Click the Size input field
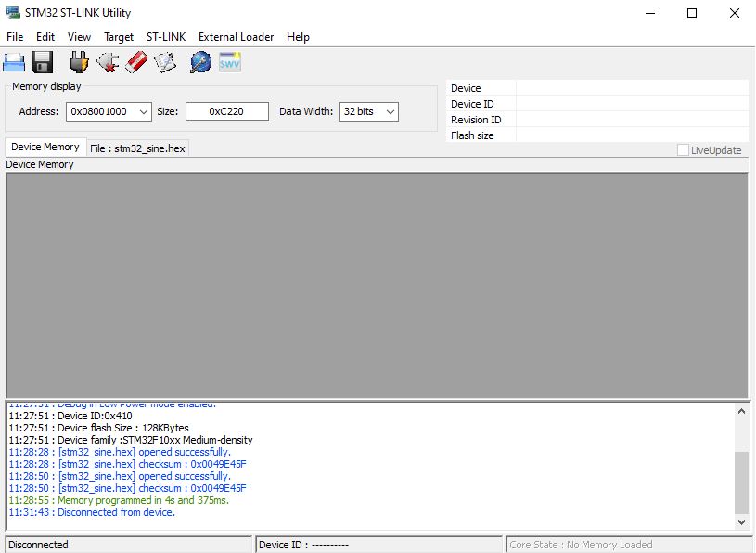 point(226,111)
